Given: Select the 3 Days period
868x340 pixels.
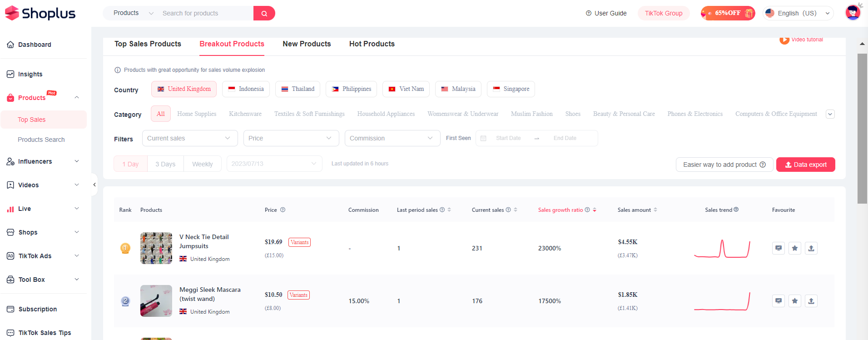Looking at the screenshot, I should pos(165,164).
